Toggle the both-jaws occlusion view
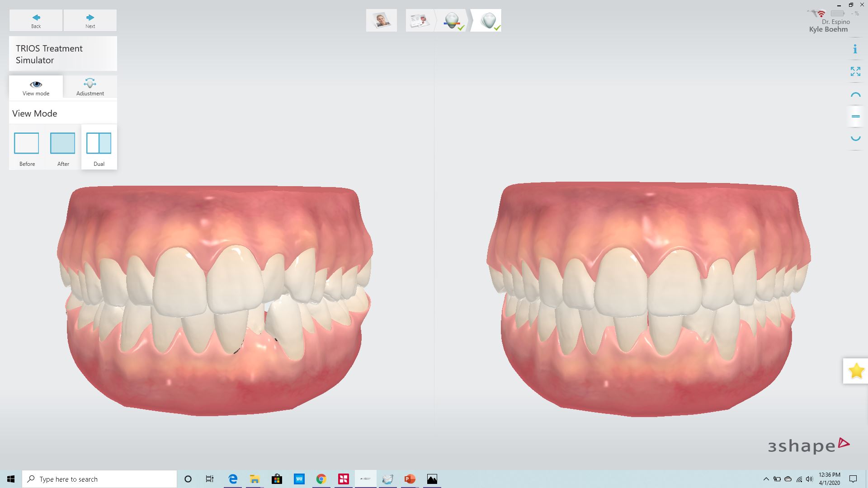The height and width of the screenshot is (488, 868). 855,116
